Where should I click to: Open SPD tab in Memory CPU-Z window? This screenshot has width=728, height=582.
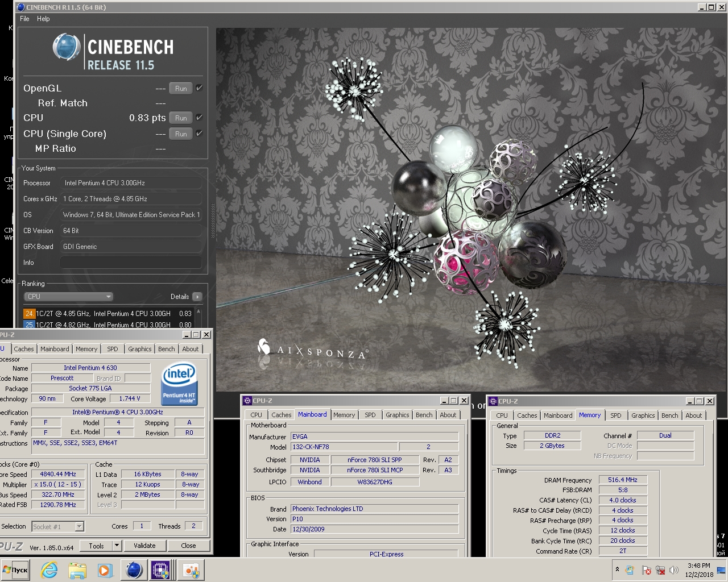point(616,415)
